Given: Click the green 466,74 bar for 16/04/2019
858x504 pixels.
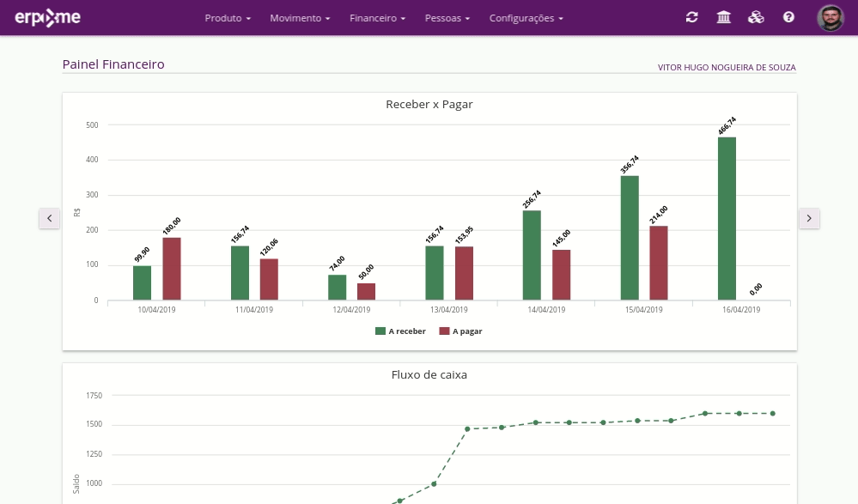Looking at the screenshot, I should tap(727, 219).
